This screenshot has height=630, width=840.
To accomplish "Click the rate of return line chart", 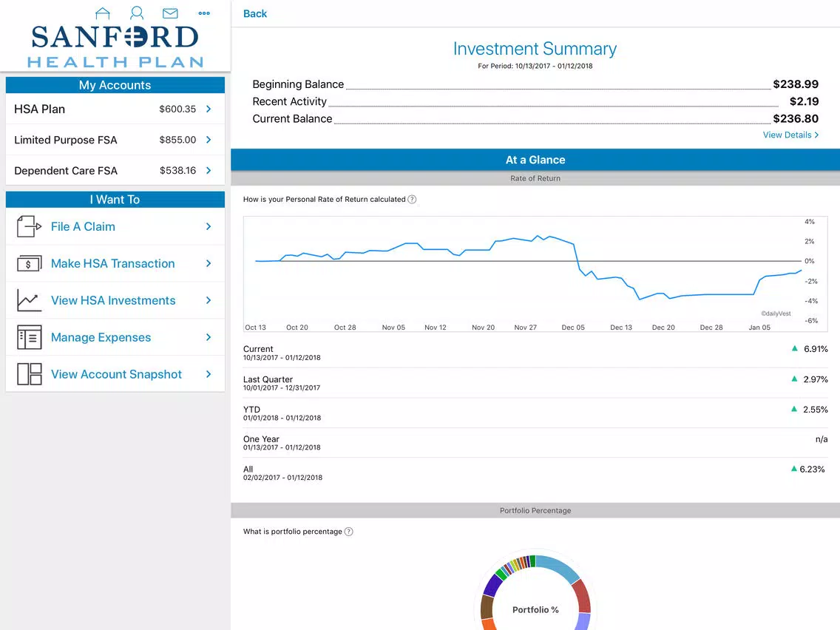I will [535, 274].
